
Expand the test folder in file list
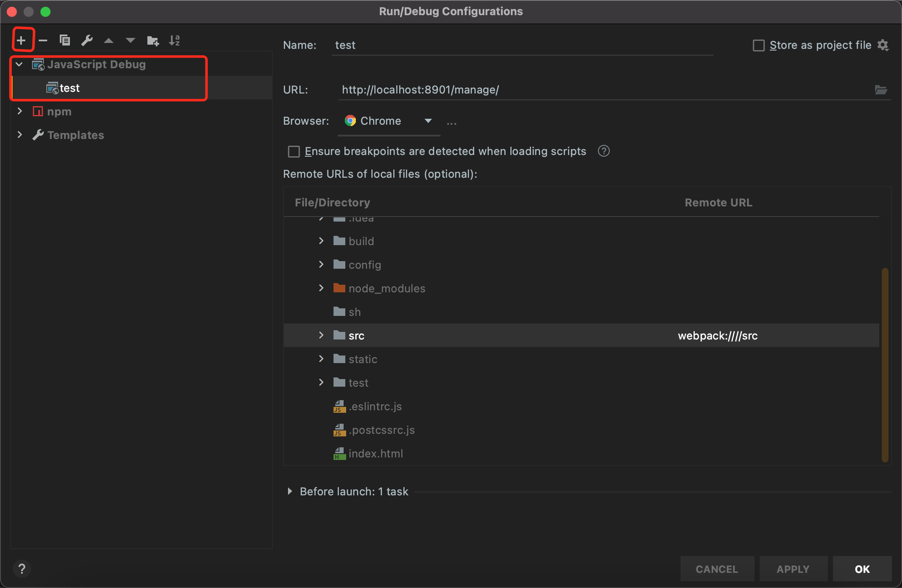point(321,382)
